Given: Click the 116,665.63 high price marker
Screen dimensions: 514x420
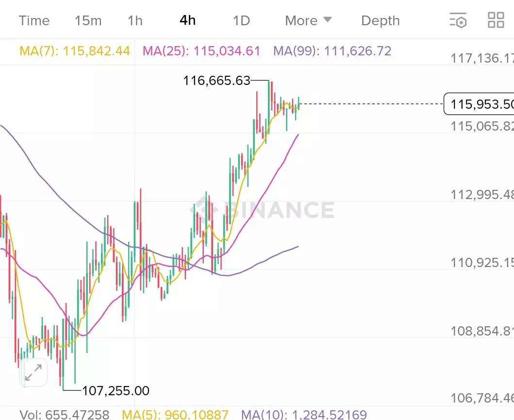Looking at the screenshot, I should (216, 81).
